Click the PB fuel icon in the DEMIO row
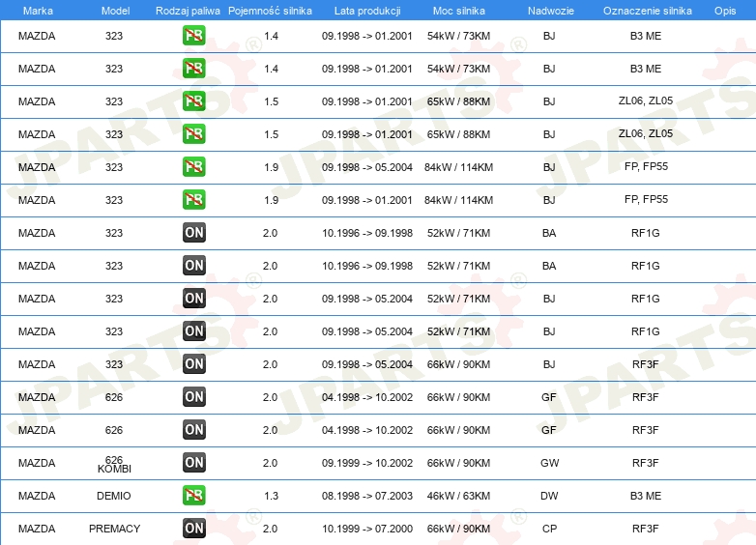Image resolution: width=756 pixels, height=545 pixels. pyautogui.click(x=193, y=496)
